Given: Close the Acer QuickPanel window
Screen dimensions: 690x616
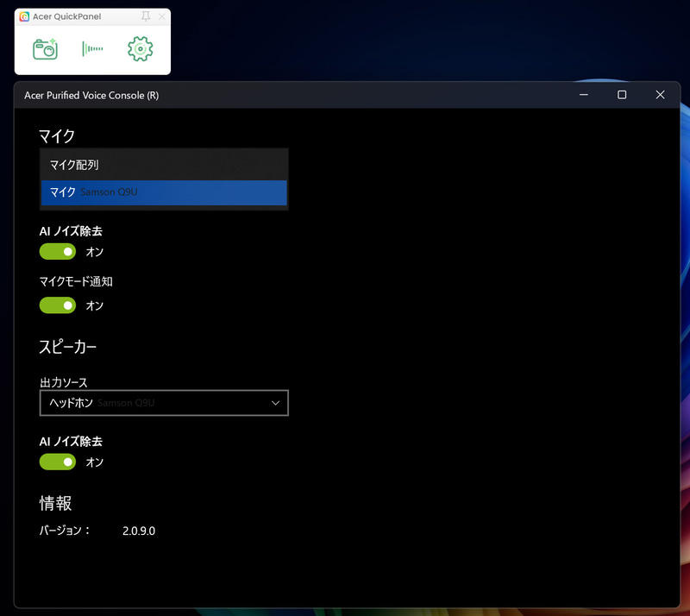Looking at the screenshot, I should point(162,16).
